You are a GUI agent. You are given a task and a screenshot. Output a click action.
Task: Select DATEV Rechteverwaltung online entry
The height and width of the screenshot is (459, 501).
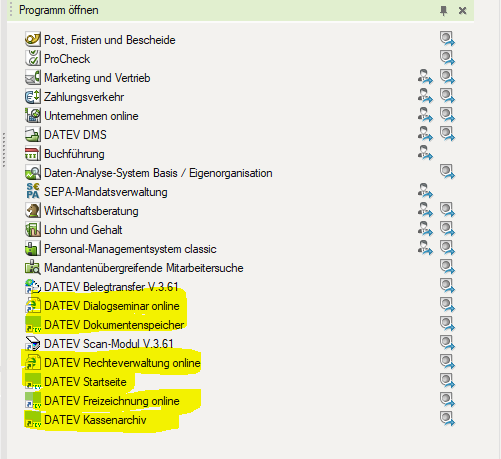(122, 363)
